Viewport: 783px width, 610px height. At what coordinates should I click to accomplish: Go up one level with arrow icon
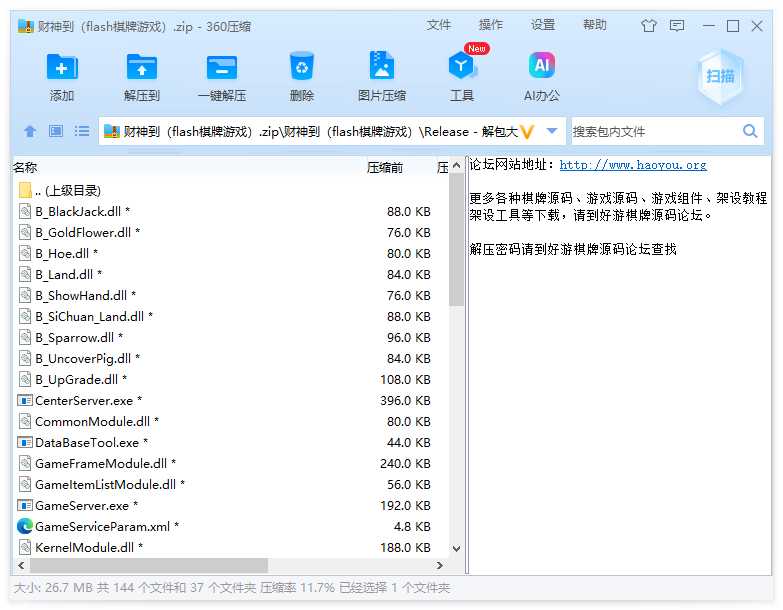(x=30, y=131)
